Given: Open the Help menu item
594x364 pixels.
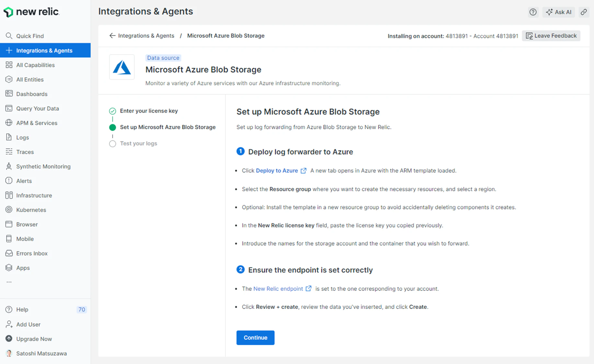Looking at the screenshot, I should pos(22,310).
